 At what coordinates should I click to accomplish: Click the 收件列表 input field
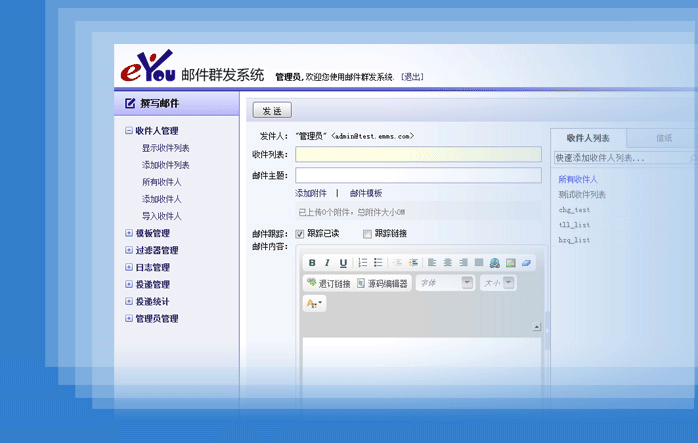[x=418, y=154]
